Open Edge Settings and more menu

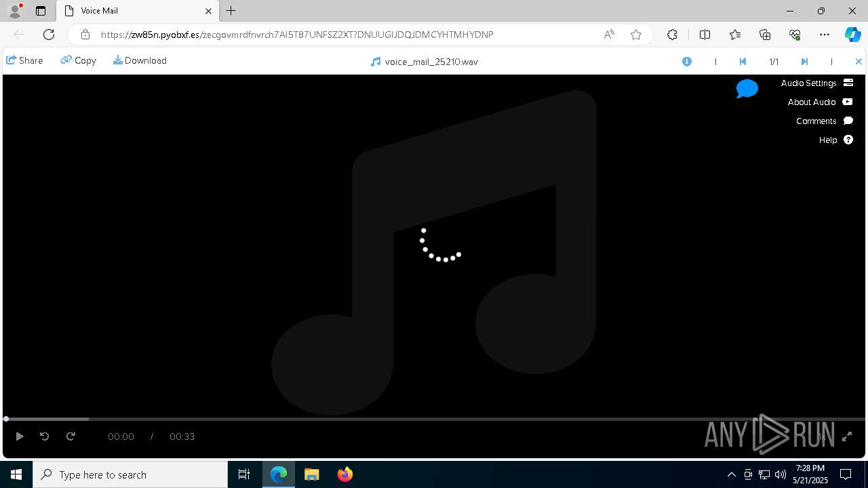[825, 35]
